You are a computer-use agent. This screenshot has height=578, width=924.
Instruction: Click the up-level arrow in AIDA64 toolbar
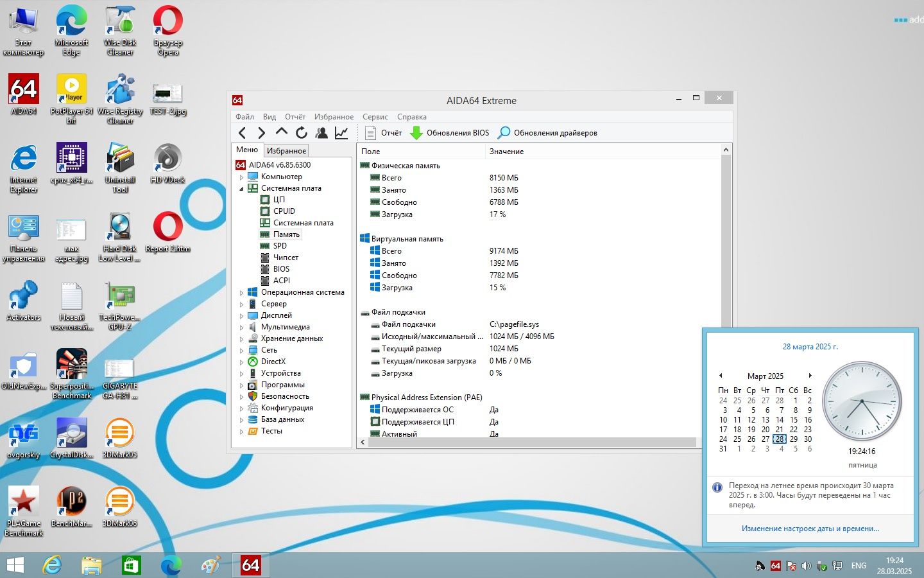(281, 132)
